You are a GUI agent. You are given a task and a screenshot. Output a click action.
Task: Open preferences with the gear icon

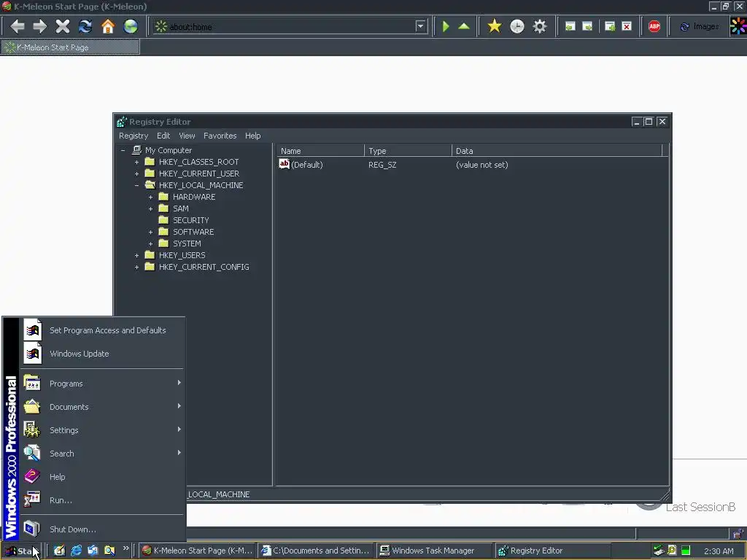(x=540, y=26)
